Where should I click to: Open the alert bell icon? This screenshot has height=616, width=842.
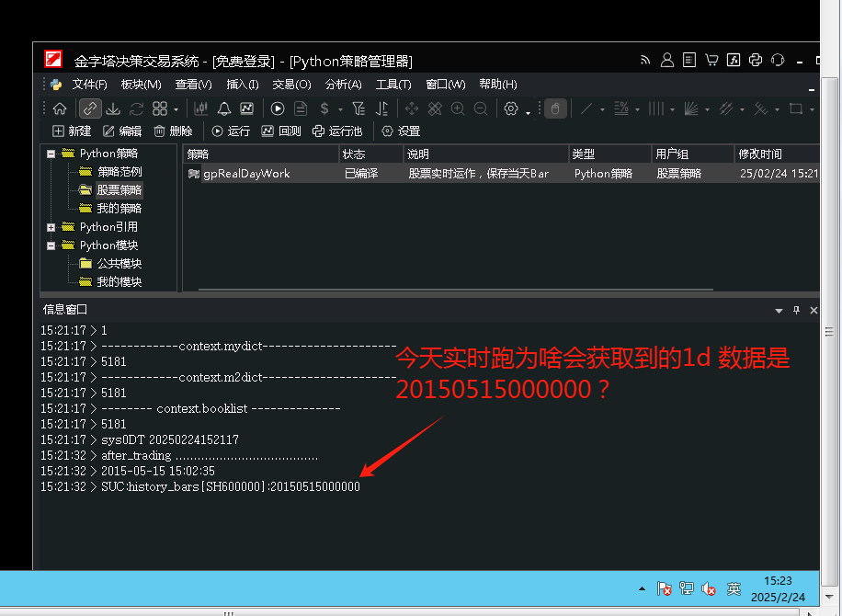(x=224, y=108)
